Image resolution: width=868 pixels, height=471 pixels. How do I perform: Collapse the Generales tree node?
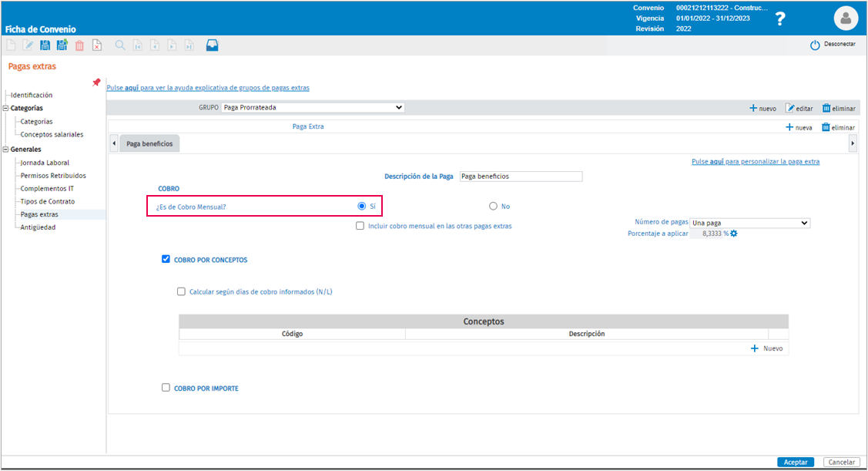[x=5, y=149]
